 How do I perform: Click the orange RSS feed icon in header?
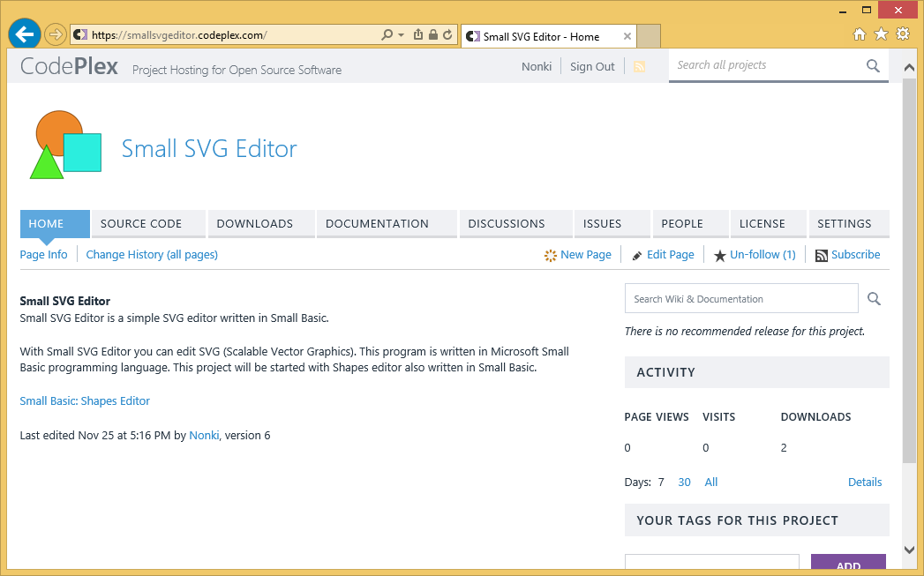click(639, 66)
